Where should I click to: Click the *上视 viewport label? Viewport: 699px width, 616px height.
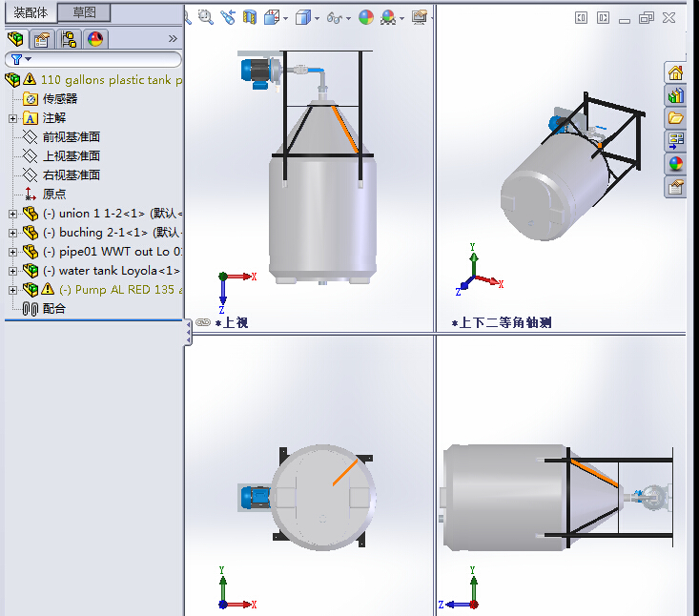coord(232,322)
